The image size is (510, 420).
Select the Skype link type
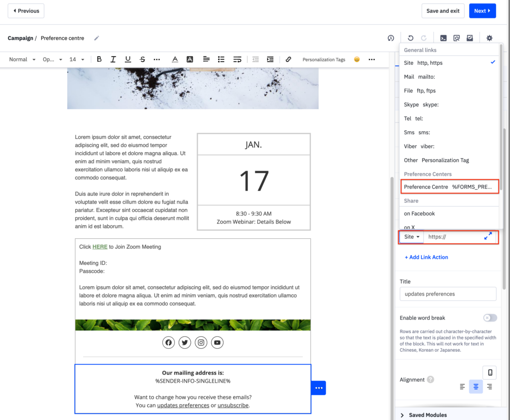[x=449, y=105]
